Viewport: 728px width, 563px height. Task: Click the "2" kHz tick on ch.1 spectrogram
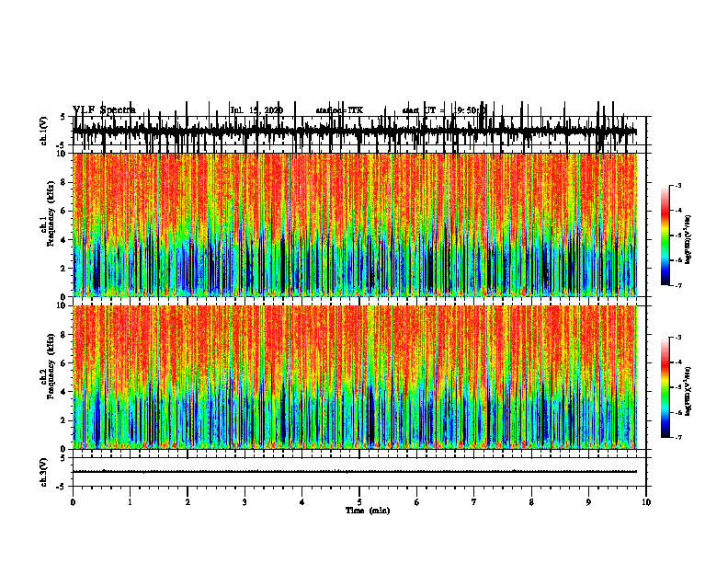click(64, 268)
